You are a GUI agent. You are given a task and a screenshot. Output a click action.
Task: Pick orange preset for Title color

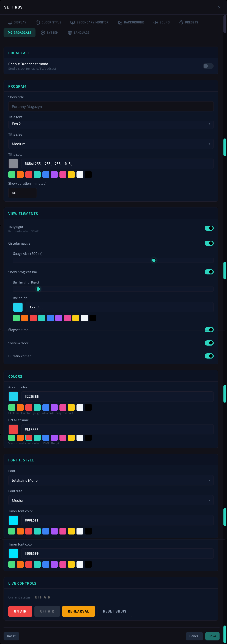[x=20, y=175]
